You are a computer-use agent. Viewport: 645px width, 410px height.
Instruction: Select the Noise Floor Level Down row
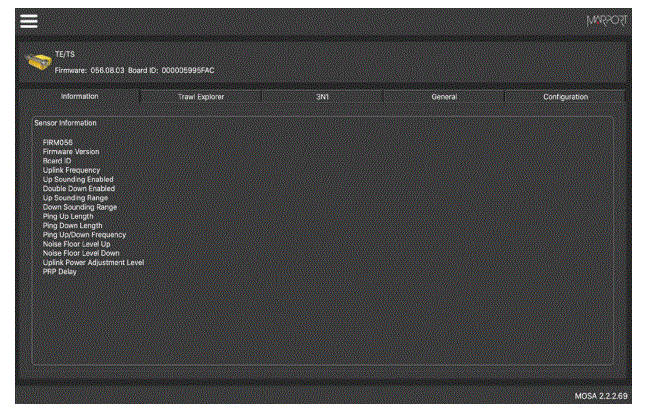coord(81,253)
